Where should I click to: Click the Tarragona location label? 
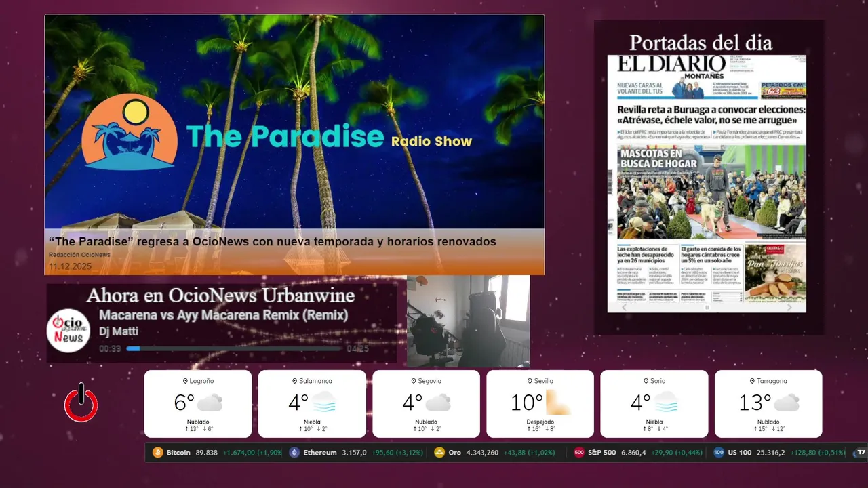point(768,381)
